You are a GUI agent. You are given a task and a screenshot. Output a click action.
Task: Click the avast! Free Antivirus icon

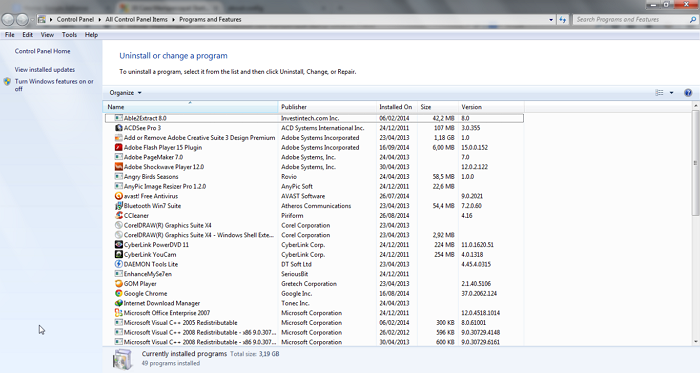(x=118, y=196)
